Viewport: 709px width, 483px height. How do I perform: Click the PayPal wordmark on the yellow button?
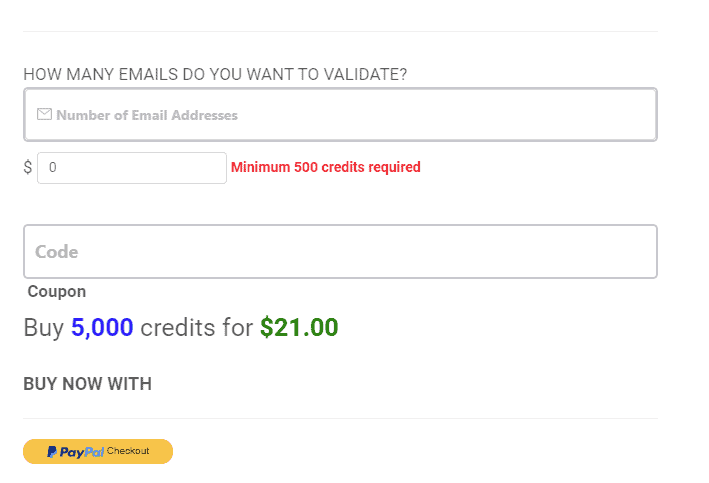coord(82,452)
